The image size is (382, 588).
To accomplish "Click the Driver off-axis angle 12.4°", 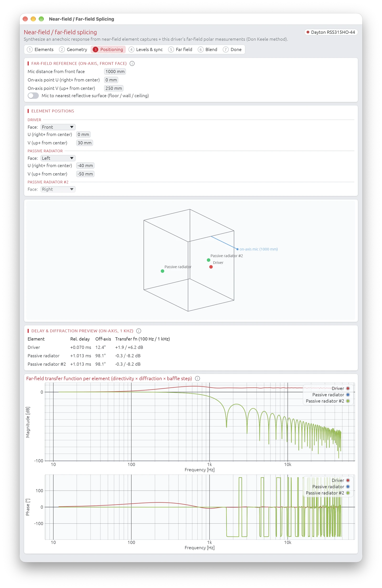I will tap(100, 347).
